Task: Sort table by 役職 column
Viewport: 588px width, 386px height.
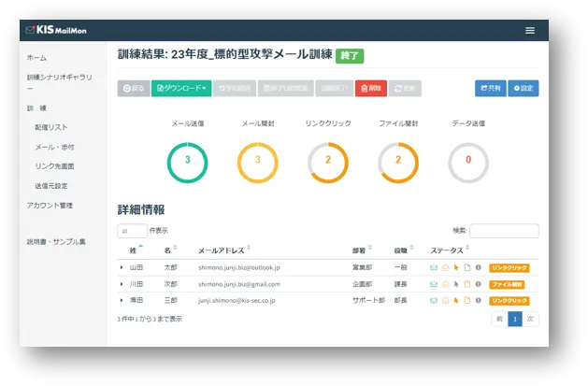Action: [x=404, y=250]
